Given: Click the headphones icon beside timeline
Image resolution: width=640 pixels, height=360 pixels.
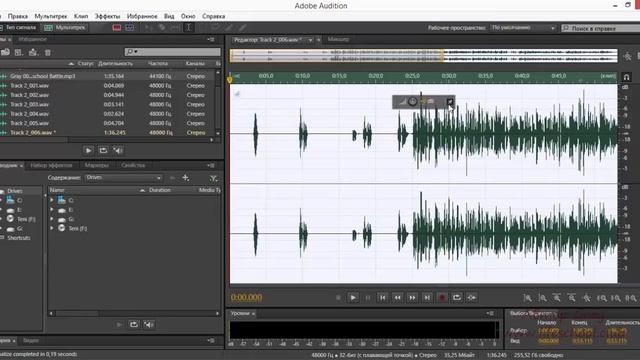Looking at the screenshot, I should click(x=627, y=77).
